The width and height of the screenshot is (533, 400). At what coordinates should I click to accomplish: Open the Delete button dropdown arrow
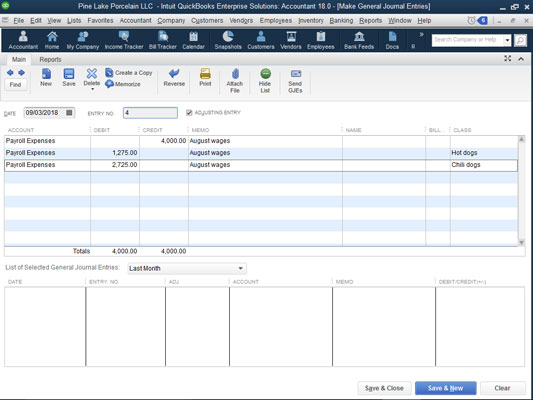pyautogui.click(x=92, y=89)
